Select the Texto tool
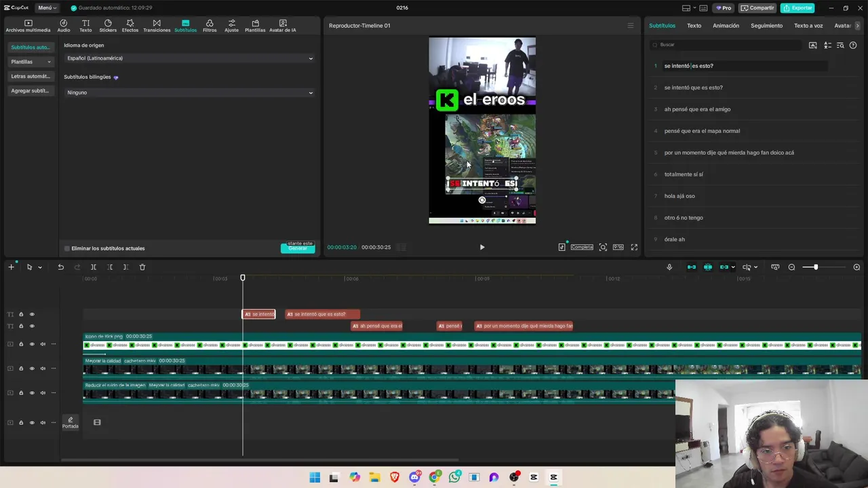This screenshot has width=868, height=488. coord(85,26)
